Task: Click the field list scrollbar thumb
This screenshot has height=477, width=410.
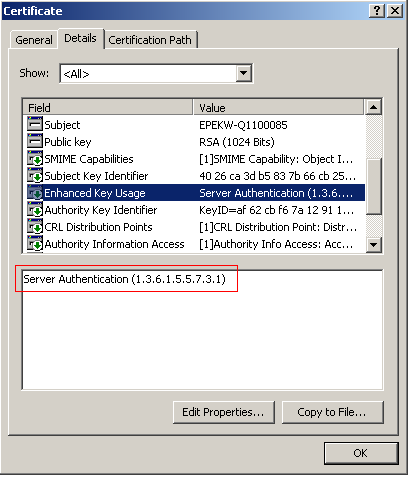Action: [373, 187]
